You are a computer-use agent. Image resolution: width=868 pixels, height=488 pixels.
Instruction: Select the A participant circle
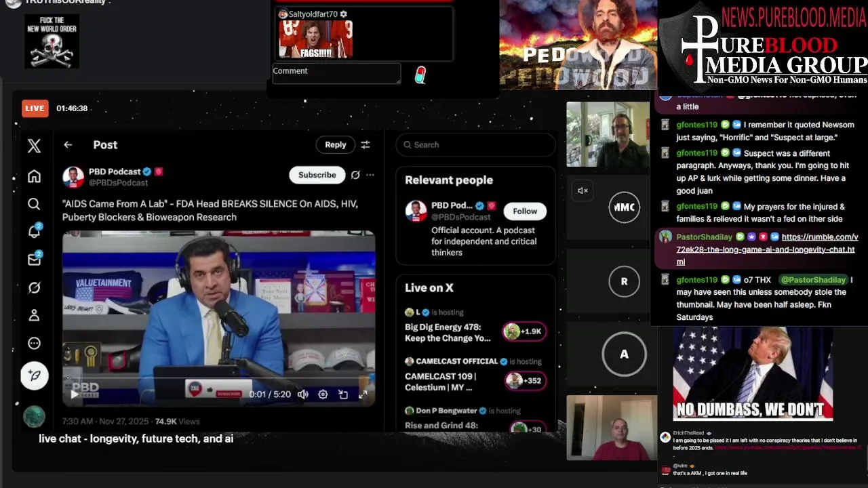[624, 354]
